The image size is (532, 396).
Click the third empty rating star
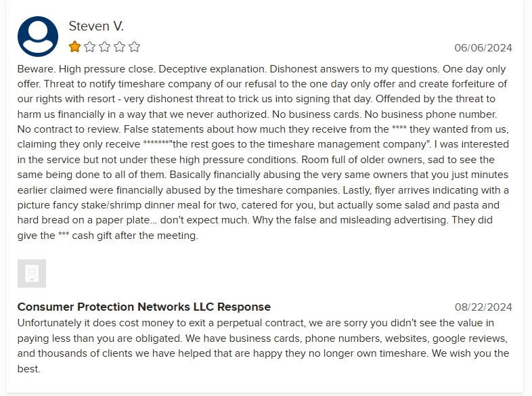(104, 47)
